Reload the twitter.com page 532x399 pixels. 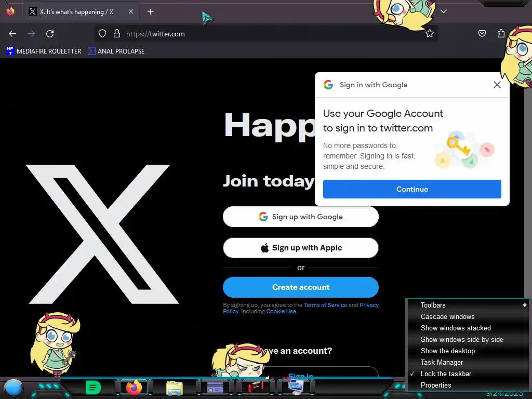50,34
